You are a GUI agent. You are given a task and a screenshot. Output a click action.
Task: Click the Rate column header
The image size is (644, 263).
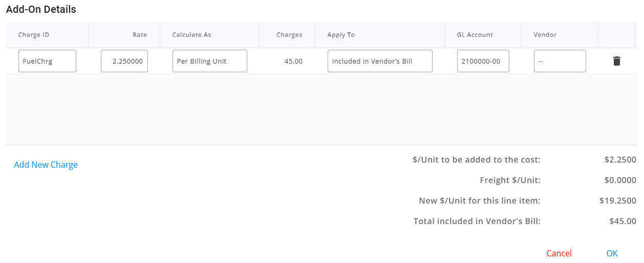[140, 35]
